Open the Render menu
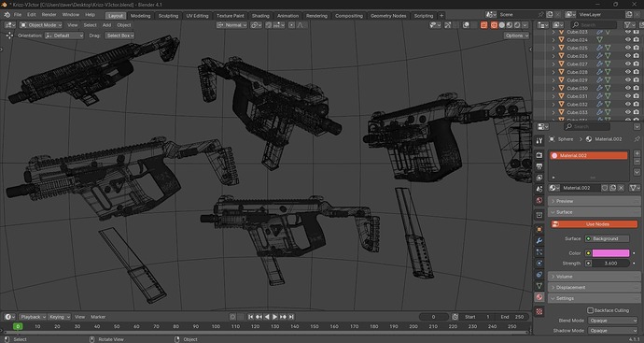 pyautogui.click(x=49, y=14)
